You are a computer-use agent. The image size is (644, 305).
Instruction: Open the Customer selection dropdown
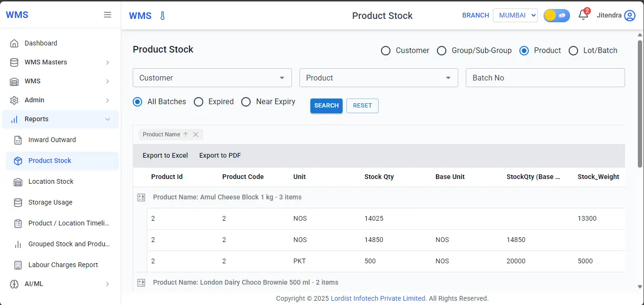click(x=212, y=78)
